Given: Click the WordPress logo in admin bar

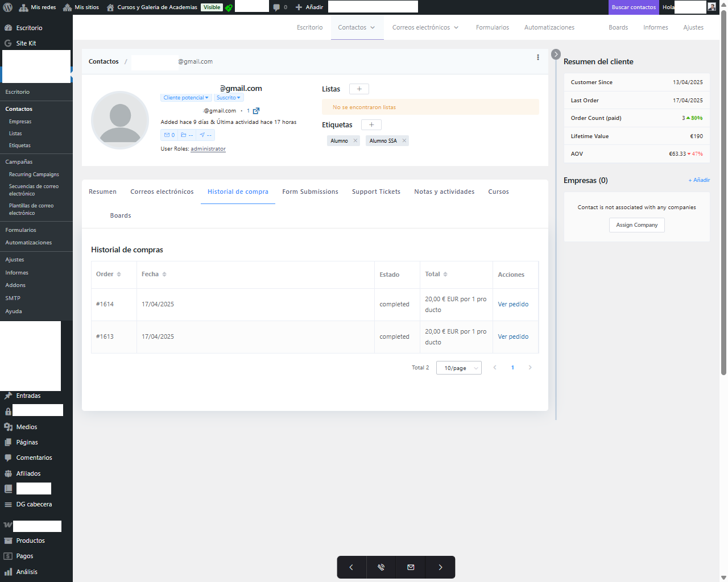Looking at the screenshot, I should (8, 7).
